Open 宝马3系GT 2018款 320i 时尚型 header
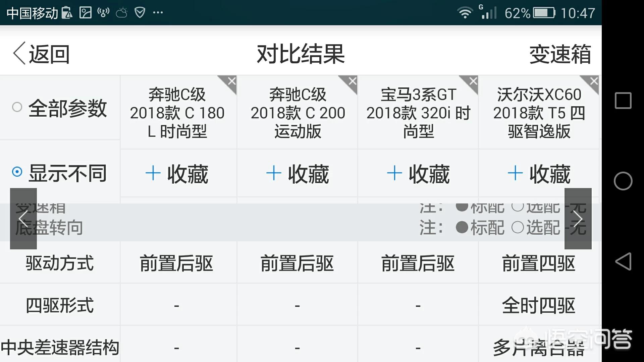 [419, 113]
